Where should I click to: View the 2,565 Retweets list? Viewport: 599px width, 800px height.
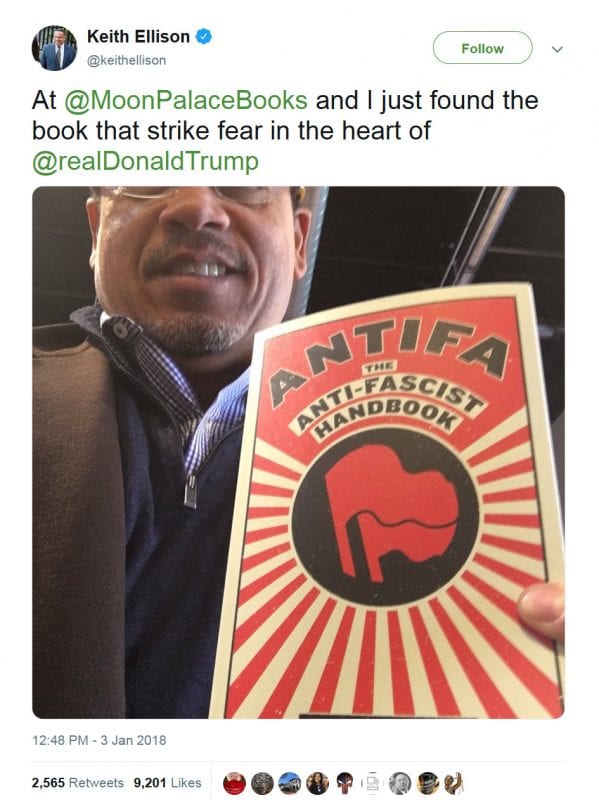point(78,783)
